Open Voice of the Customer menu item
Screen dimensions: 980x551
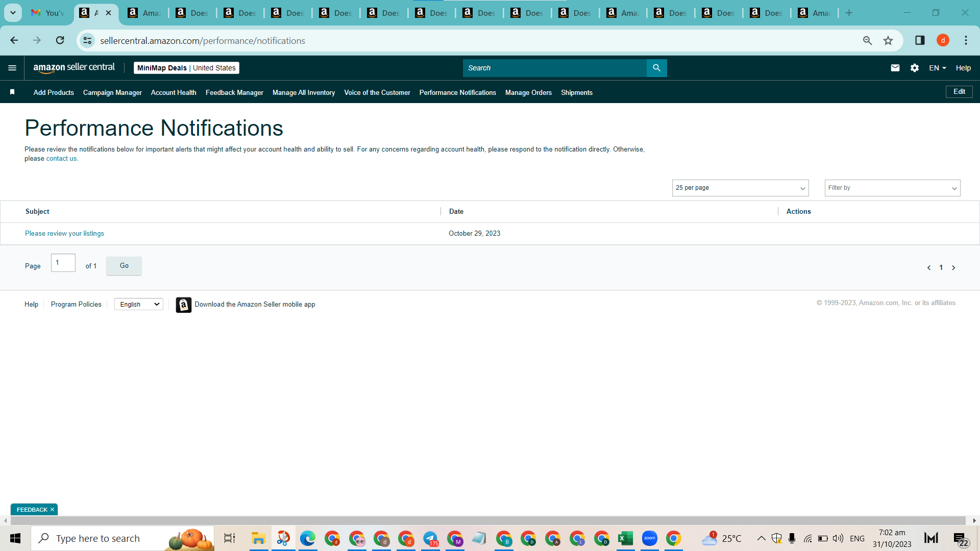coord(377,92)
